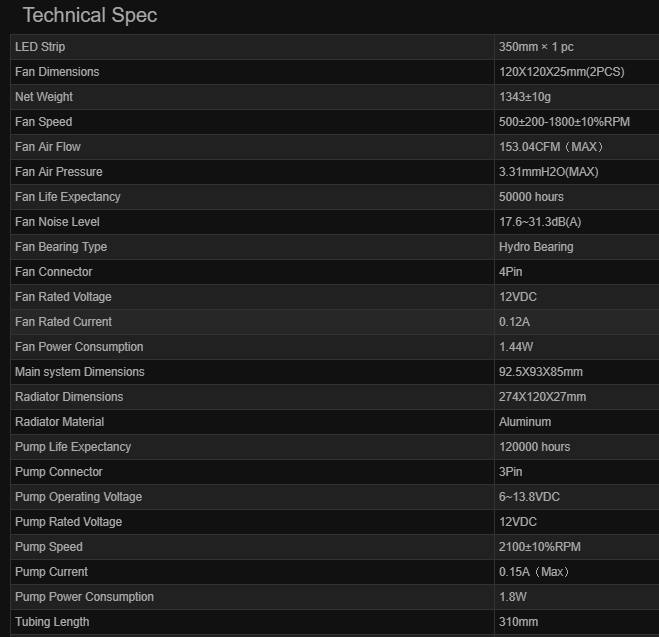Click the 153.04CFM air flow value
Image resolution: width=659 pixels, height=637 pixels.
550,147
